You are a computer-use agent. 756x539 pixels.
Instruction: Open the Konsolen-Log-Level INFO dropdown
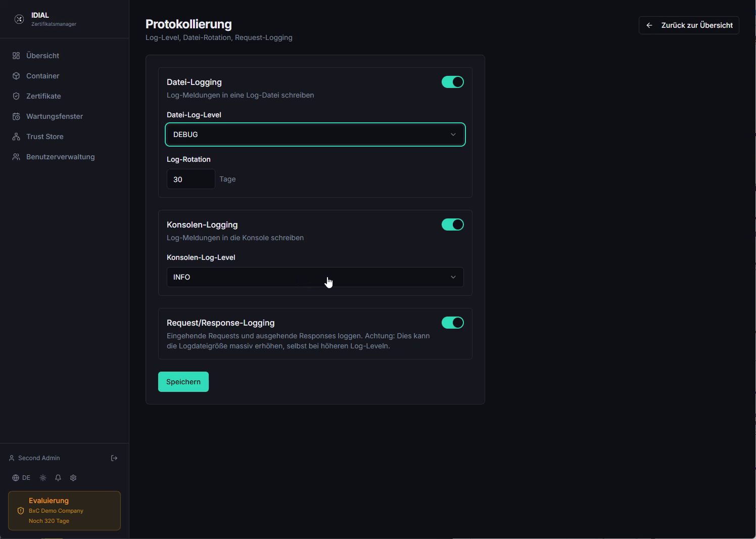point(315,277)
